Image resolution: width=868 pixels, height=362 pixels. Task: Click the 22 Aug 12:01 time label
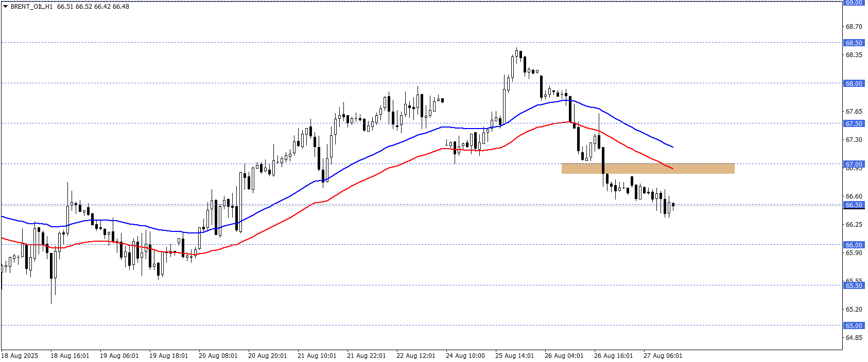tap(416, 356)
